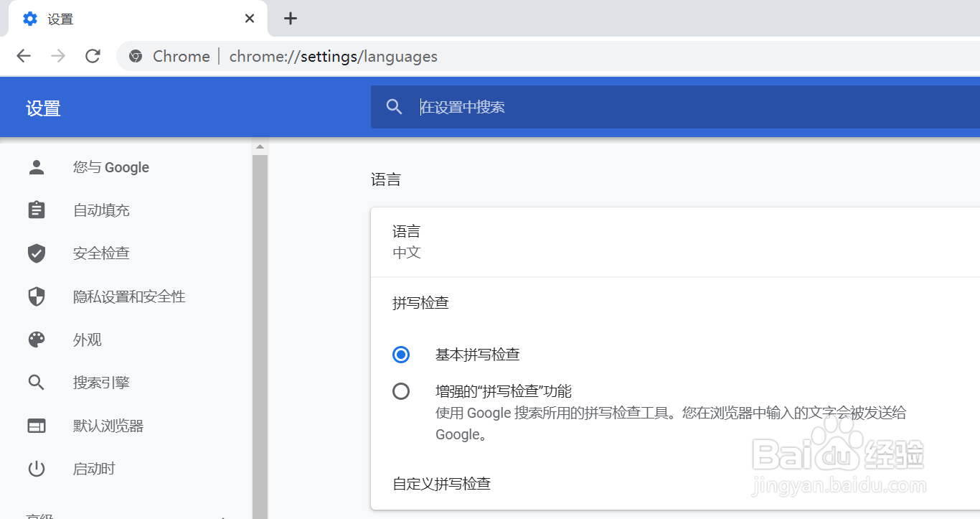The image size is (980, 519).
Task: Select the radio option currently active
Action: 401,354
